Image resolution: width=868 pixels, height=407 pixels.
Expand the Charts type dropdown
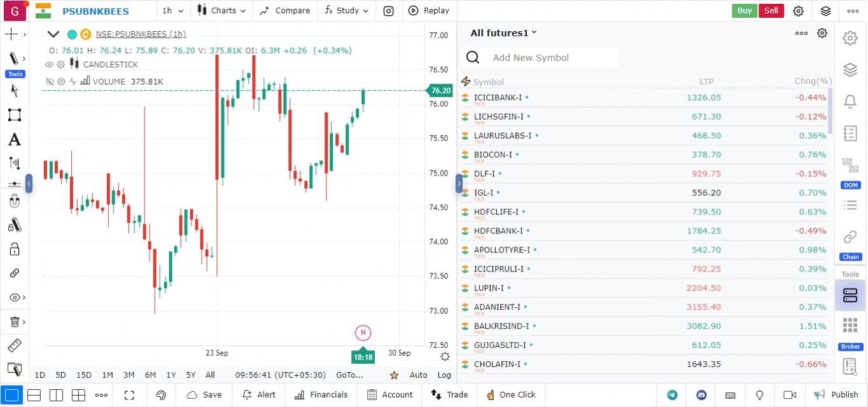[x=221, y=11]
